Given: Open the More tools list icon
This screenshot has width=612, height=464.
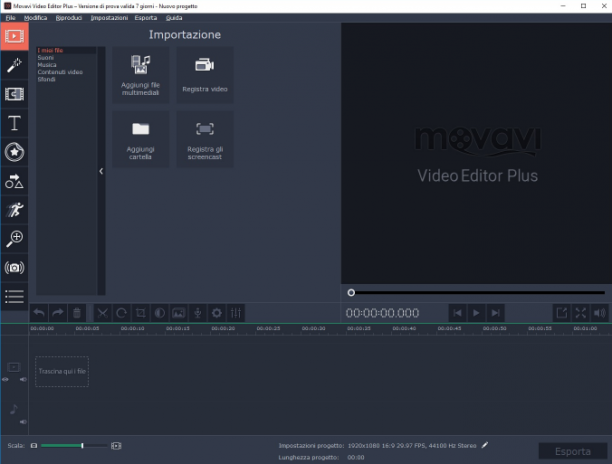Looking at the screenshot, I should 14,297.
